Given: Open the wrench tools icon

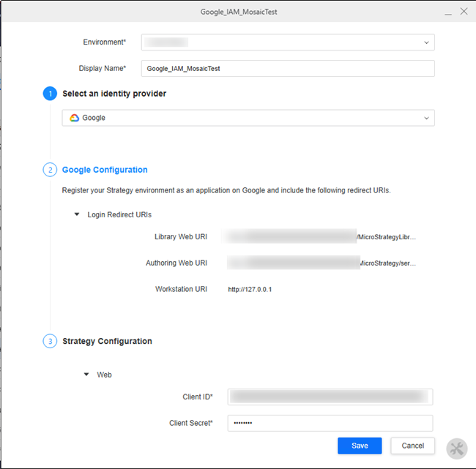Looking at the screenshot, I should [x=456, y=448].
